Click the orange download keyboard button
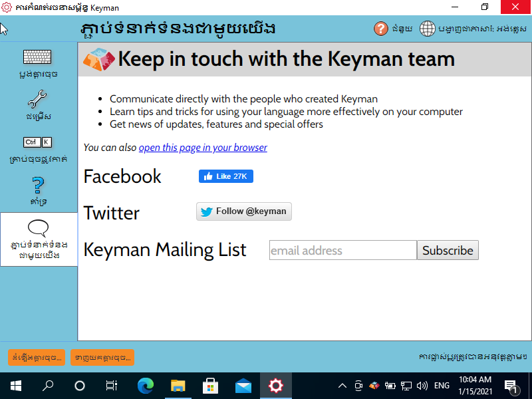 coord(102,357)
